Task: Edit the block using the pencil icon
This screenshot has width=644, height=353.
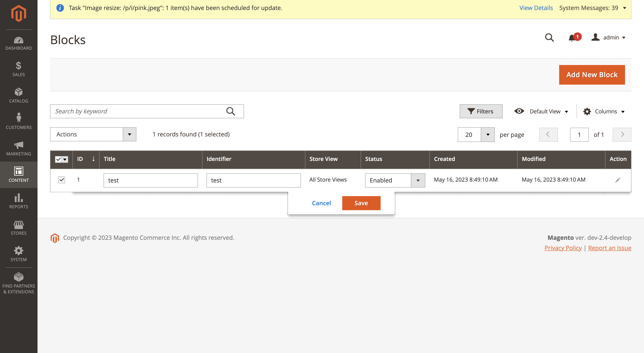Action: pos(618,180)
